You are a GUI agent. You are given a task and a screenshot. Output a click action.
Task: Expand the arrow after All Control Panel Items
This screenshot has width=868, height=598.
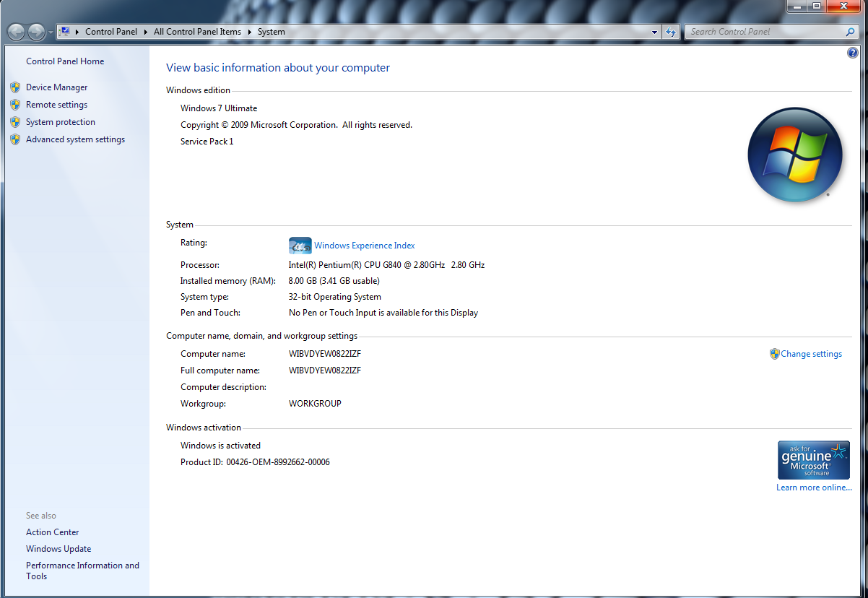pos(250,32)
